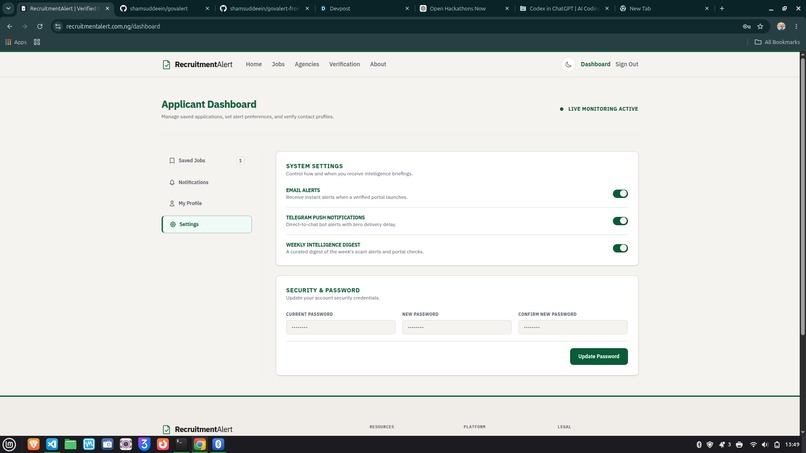Toggle dark mode moon icon
The height and width of the screenshot is (453, 806).
pos(568,64)
